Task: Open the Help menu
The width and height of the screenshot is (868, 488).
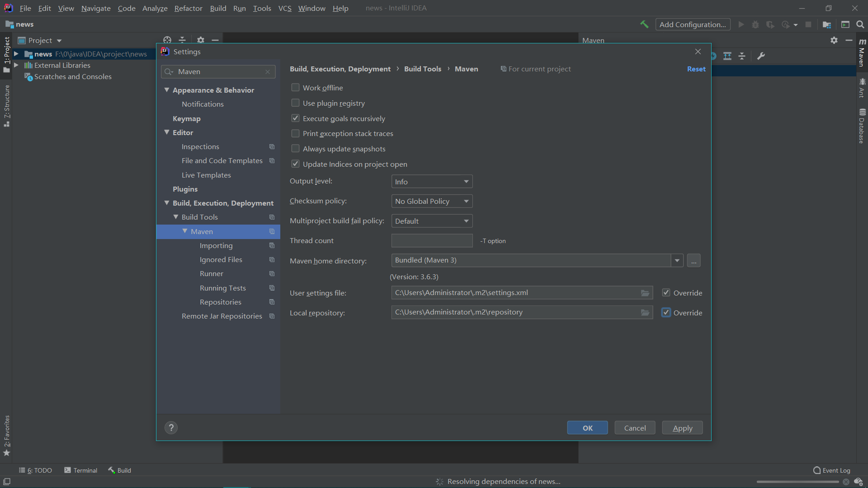Action: click(x=340, y=8)
